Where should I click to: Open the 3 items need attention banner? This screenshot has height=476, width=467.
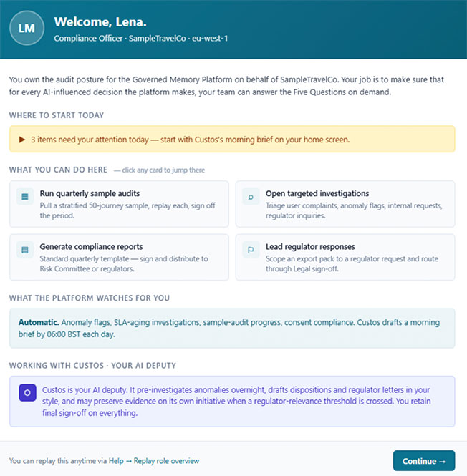pos(232,139)
